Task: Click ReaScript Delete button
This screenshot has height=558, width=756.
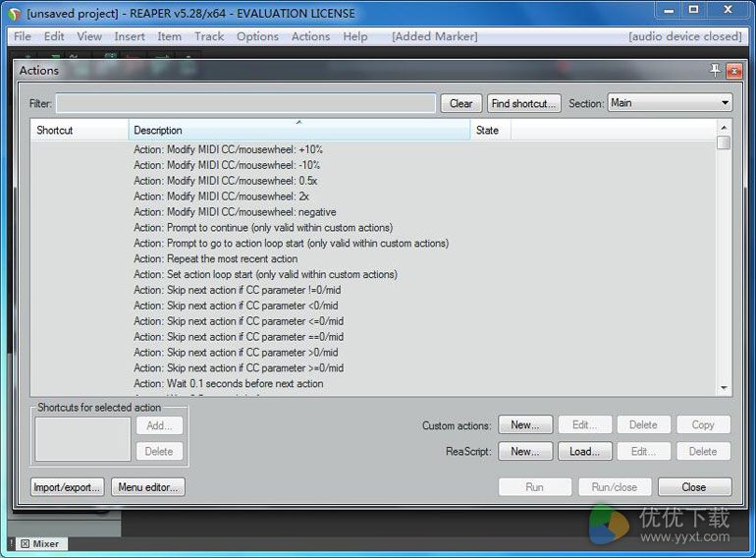Action: [703, 452]
